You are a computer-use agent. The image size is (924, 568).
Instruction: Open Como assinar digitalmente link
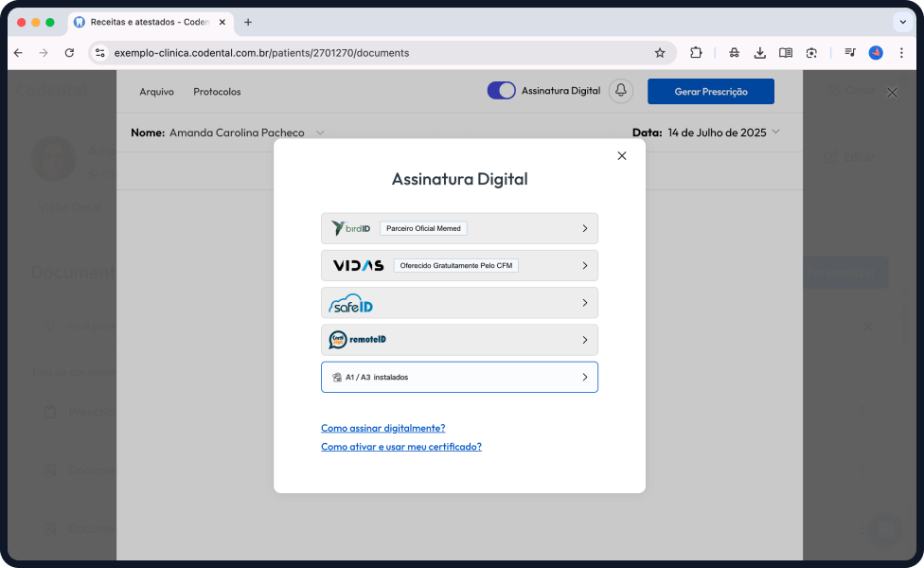(x=383, y=428)
